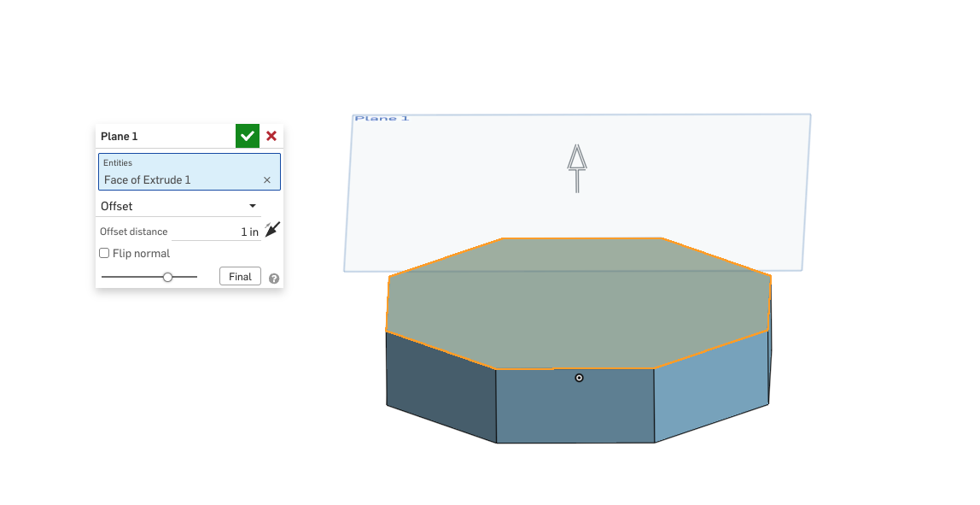The width and height of the screenshot is (980, 505).
Task: Click the opposite direction arrow beside offset distance
Action: [272, 229]
